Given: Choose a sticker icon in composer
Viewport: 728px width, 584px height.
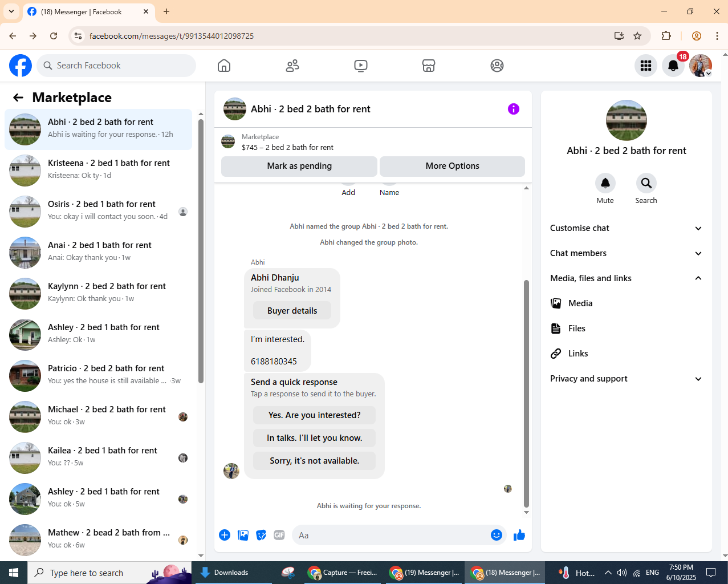Looking at the screenshot, I should pos(261,535).
